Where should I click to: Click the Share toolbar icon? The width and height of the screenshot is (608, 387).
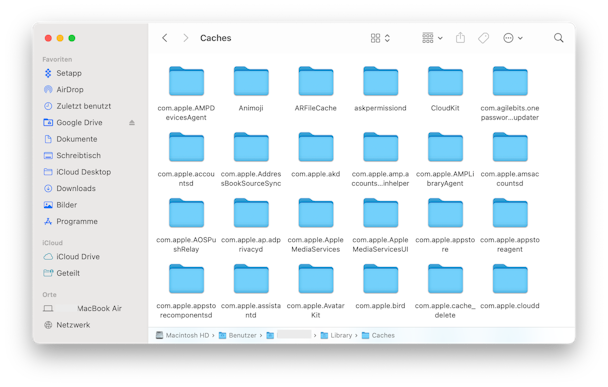tap(460, 38)
